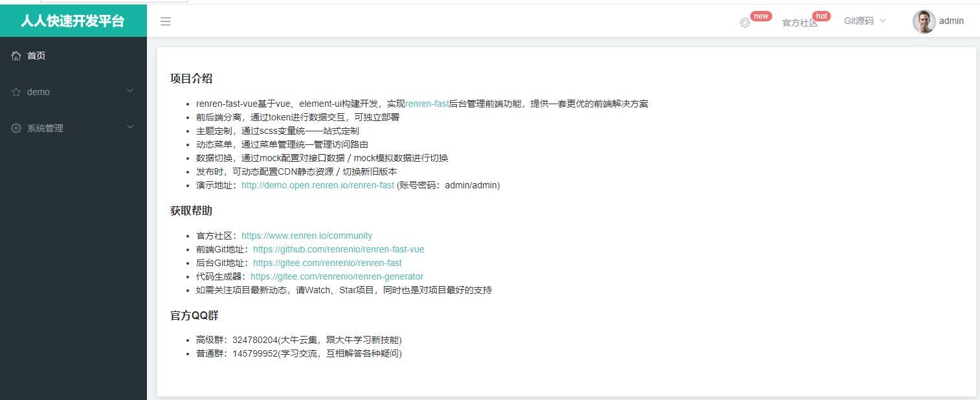Image resolution: width=980 pixels, height=400 pixels.
Task: Click the 获取帮助 heading
Action: (191, 211)
